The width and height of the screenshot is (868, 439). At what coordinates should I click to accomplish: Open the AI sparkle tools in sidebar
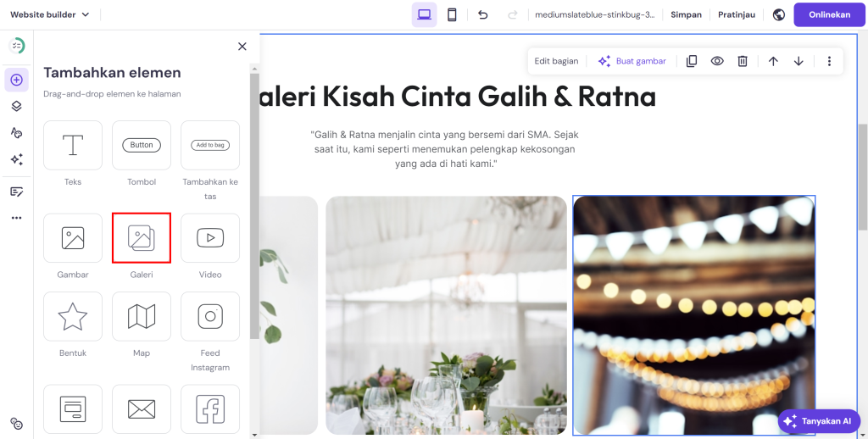17,159
